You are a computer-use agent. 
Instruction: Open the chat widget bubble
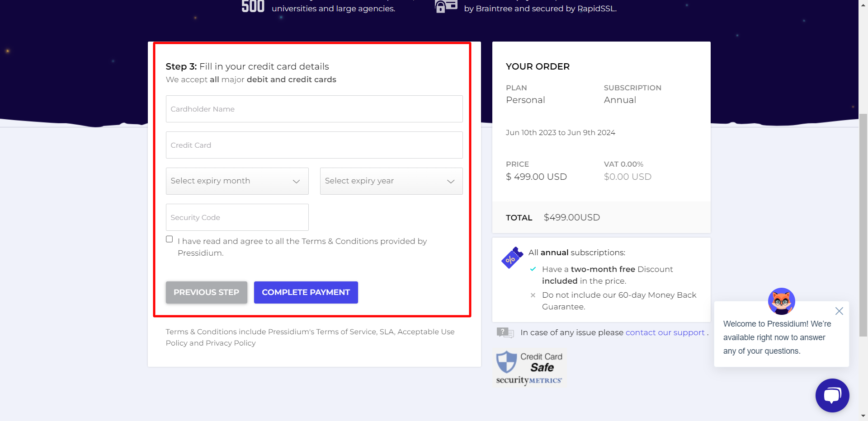click(x=832, y=396)
